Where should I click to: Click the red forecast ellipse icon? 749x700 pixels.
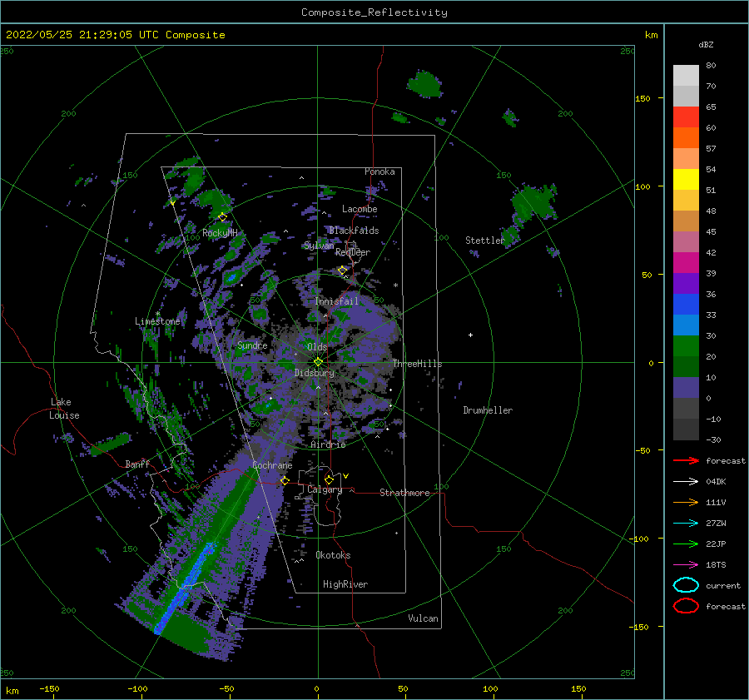tap(686, 606)
